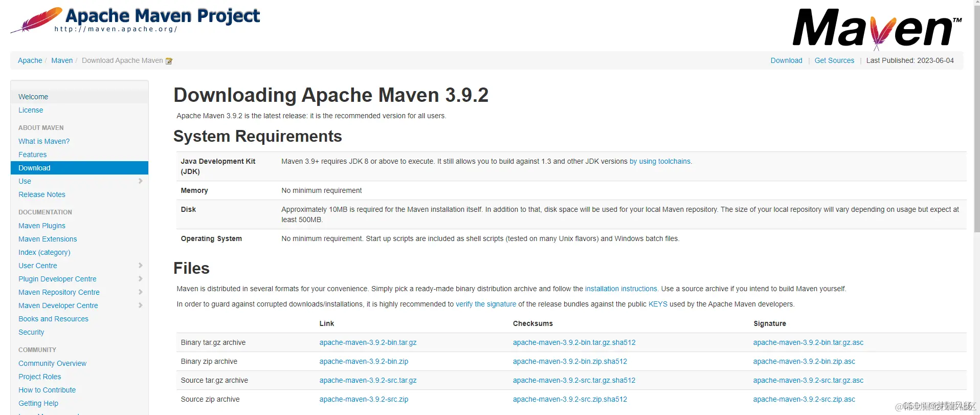
Task: Open the installation instructions link
Action: [621, 289]
